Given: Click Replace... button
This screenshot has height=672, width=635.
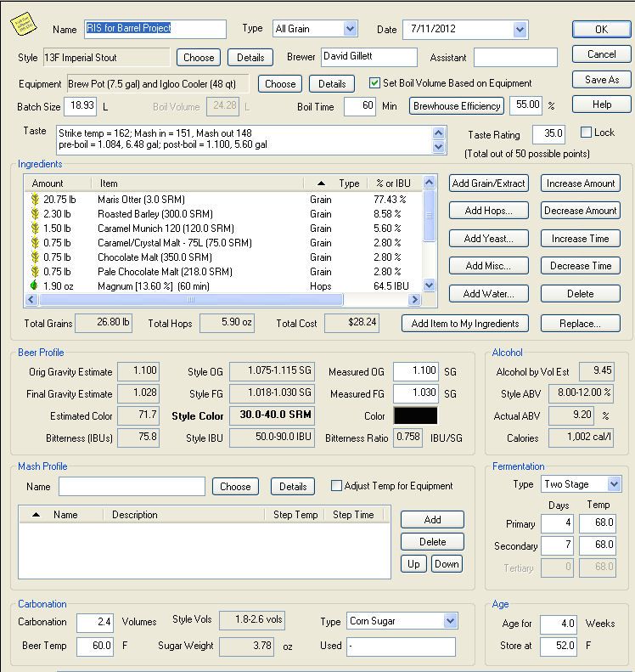Looking at the screenshot, I should click(581, 324).
